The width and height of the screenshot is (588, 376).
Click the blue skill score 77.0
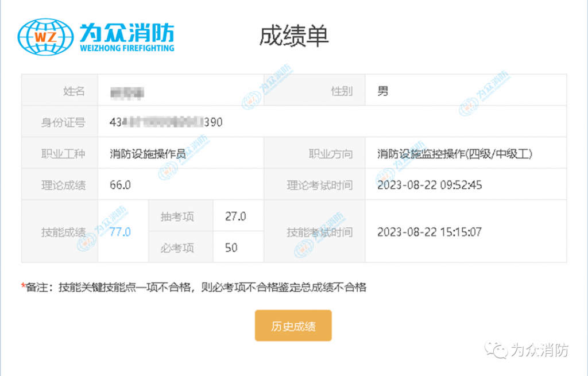pyautogui.click(x=120, y=232)
